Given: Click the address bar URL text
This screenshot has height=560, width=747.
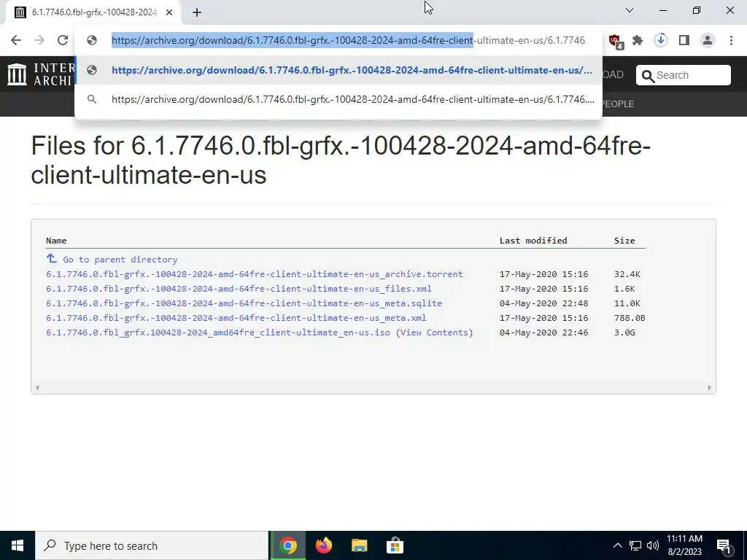Looking at the screenshot, I should (348, 41).
